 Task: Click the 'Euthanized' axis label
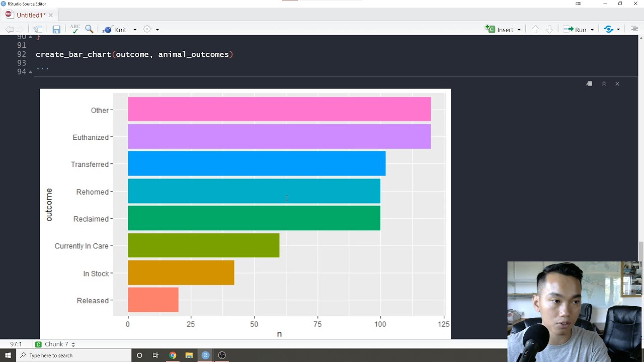(91, 137)
